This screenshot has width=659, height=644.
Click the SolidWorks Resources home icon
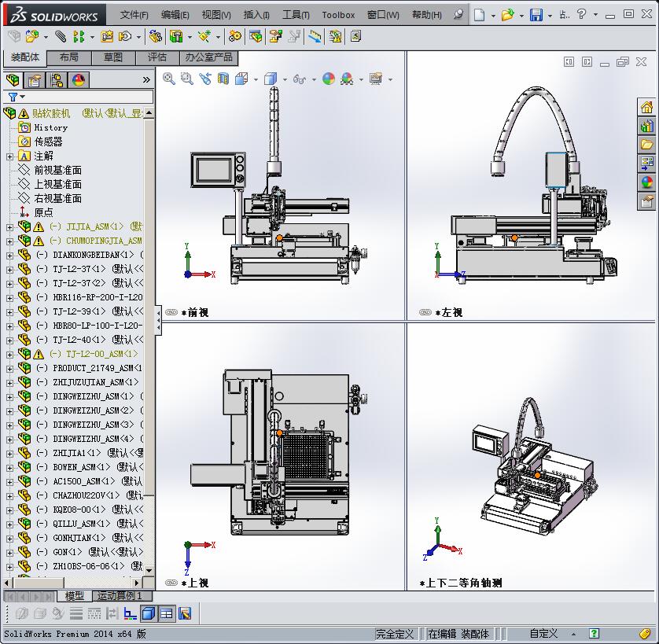(646, 107)
